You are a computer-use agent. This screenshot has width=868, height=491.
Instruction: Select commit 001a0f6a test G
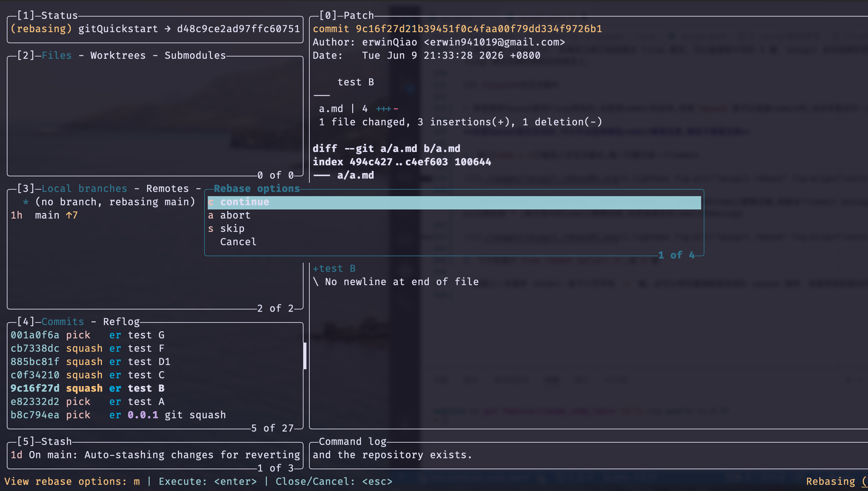coord(156,335)
